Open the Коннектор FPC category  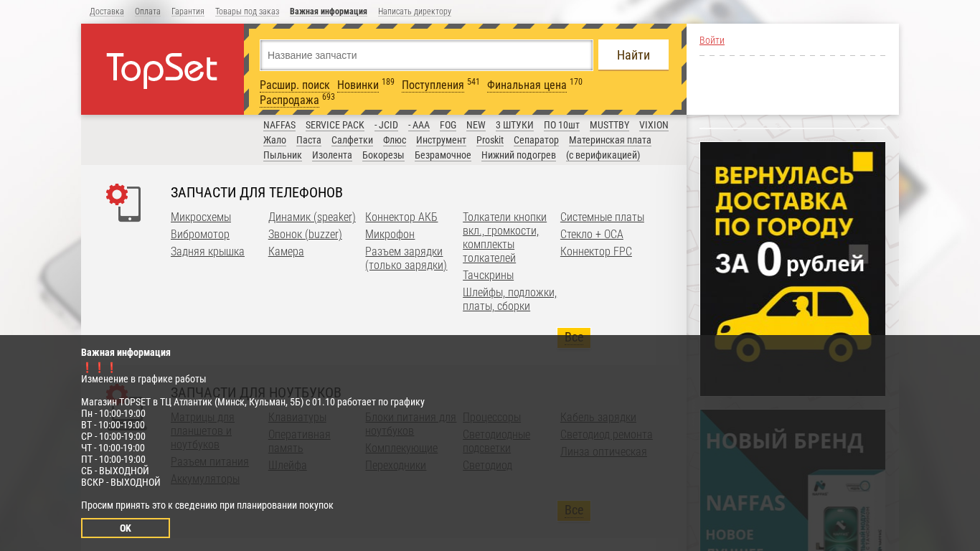(x=596, y=251)
